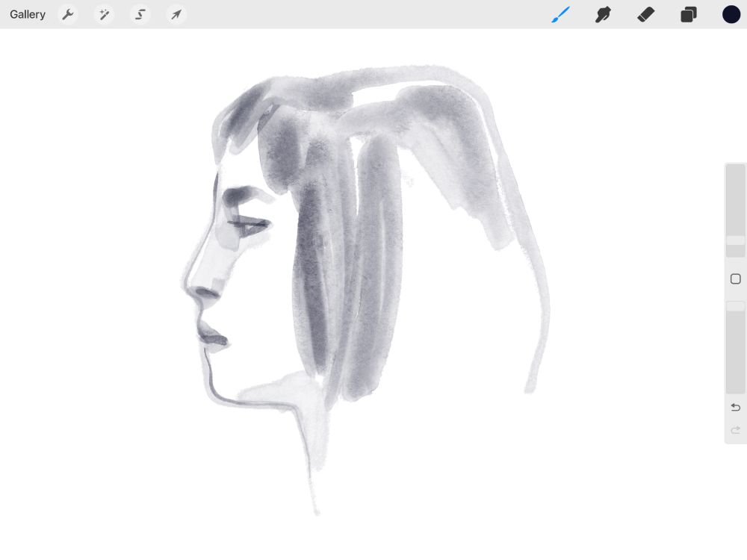747x560 pixels.
Task: Adjust the brush size slider
Action: 736,210
